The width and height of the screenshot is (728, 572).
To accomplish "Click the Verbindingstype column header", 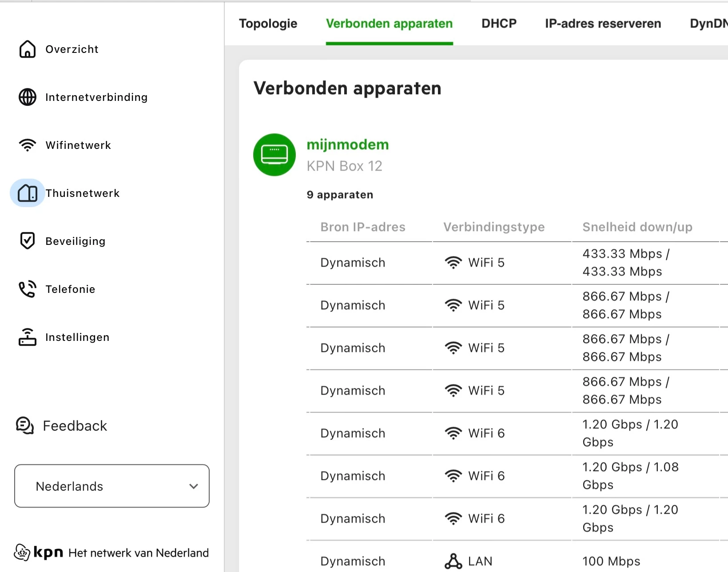I will point(494,227).
